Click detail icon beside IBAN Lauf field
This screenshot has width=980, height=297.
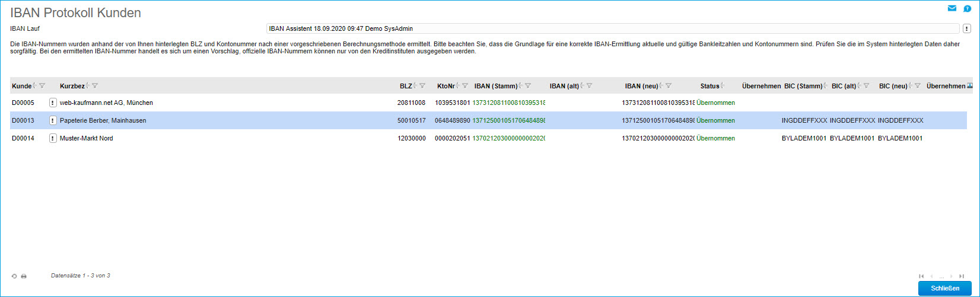[x=967, y=28]
